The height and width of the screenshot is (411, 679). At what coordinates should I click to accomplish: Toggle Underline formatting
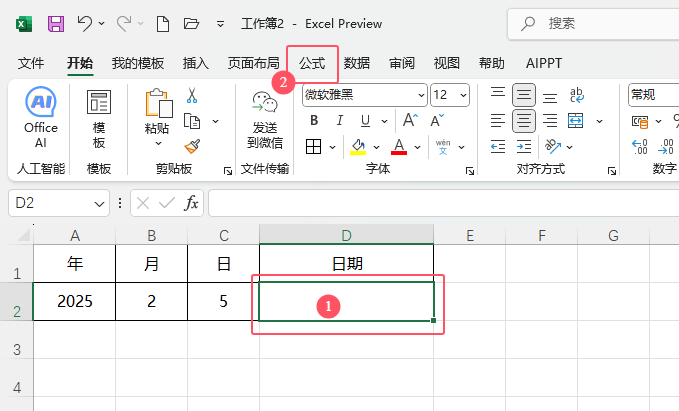click(365, 121)
